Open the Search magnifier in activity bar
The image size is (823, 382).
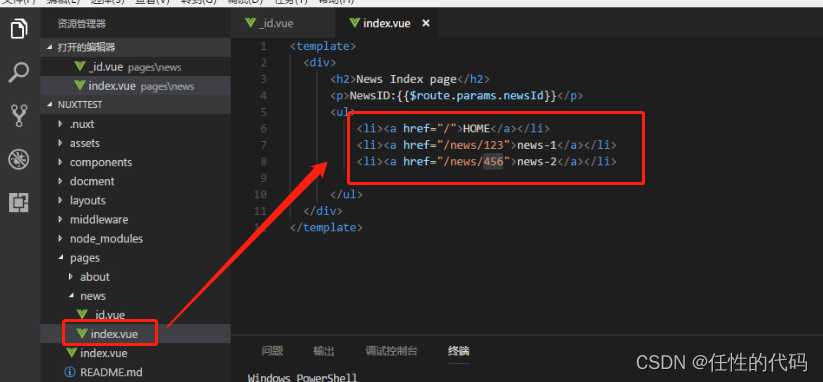(x=19, y=72)
